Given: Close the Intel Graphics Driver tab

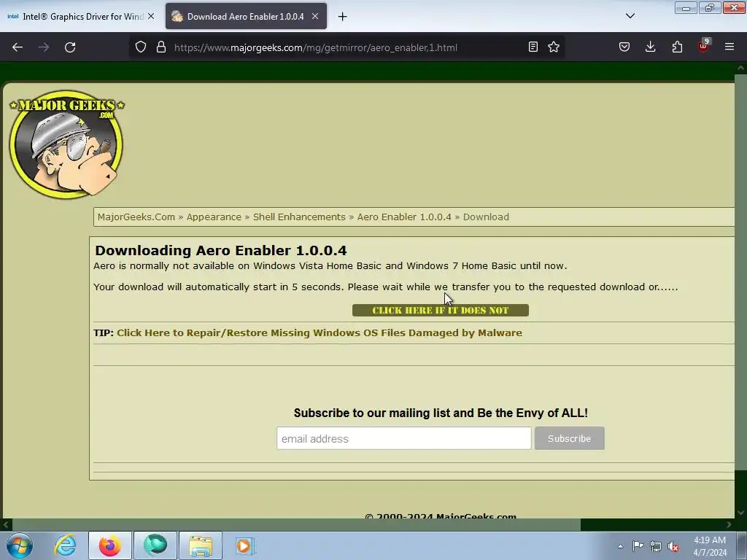Looking at the screenshot, I should coord(151,16).
